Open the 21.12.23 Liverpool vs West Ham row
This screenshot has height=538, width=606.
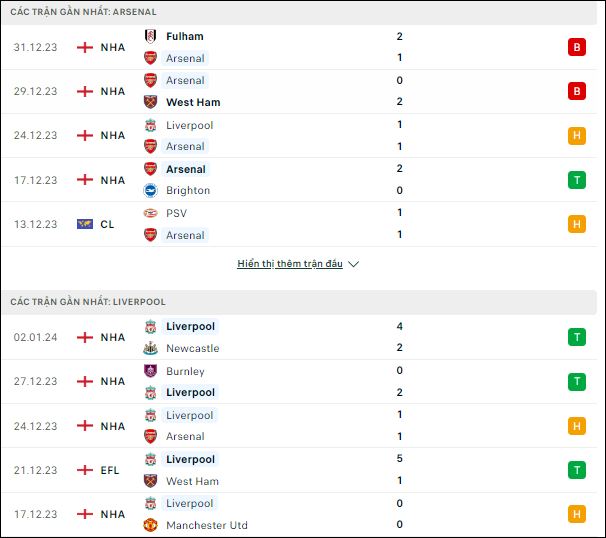click(299, 470)
